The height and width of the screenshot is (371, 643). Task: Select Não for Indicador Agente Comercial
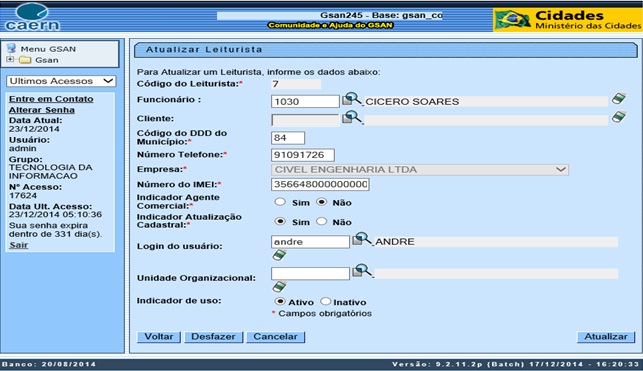point(322,202)
